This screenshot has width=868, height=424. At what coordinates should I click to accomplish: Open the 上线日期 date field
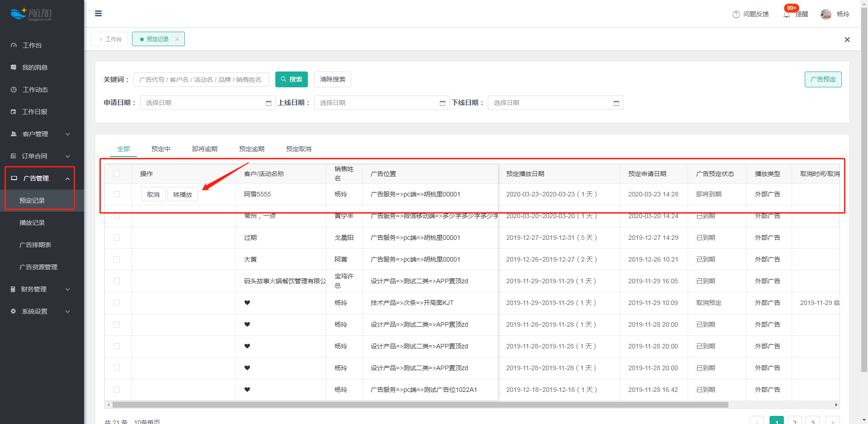382,103
